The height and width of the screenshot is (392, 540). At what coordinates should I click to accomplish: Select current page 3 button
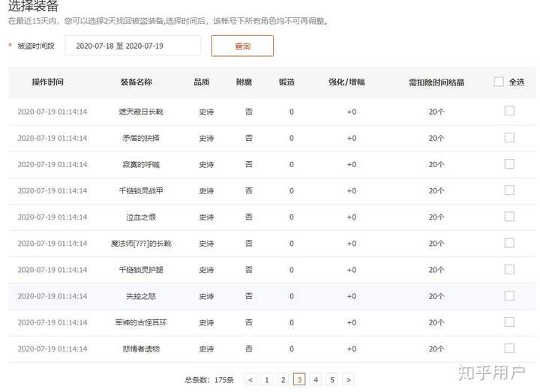(299, 379)
